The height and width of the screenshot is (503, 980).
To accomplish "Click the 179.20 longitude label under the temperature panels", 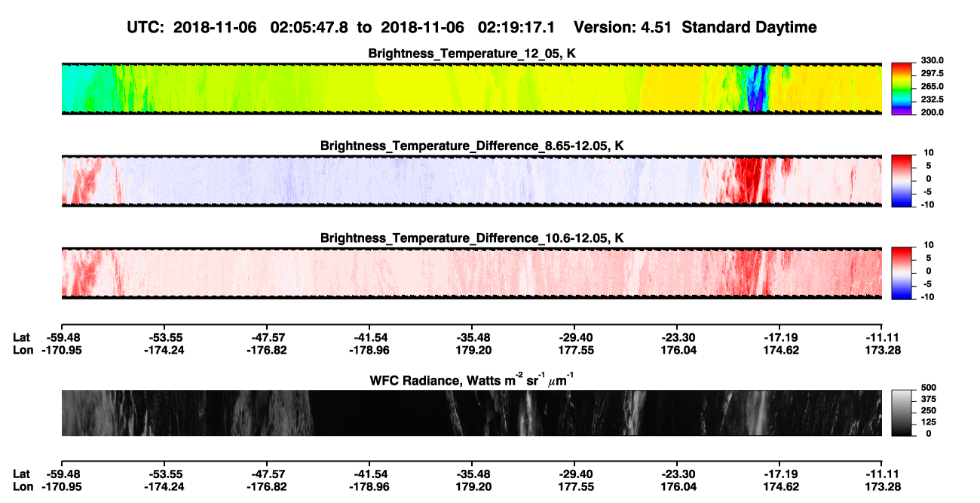I will coord(472,350).
